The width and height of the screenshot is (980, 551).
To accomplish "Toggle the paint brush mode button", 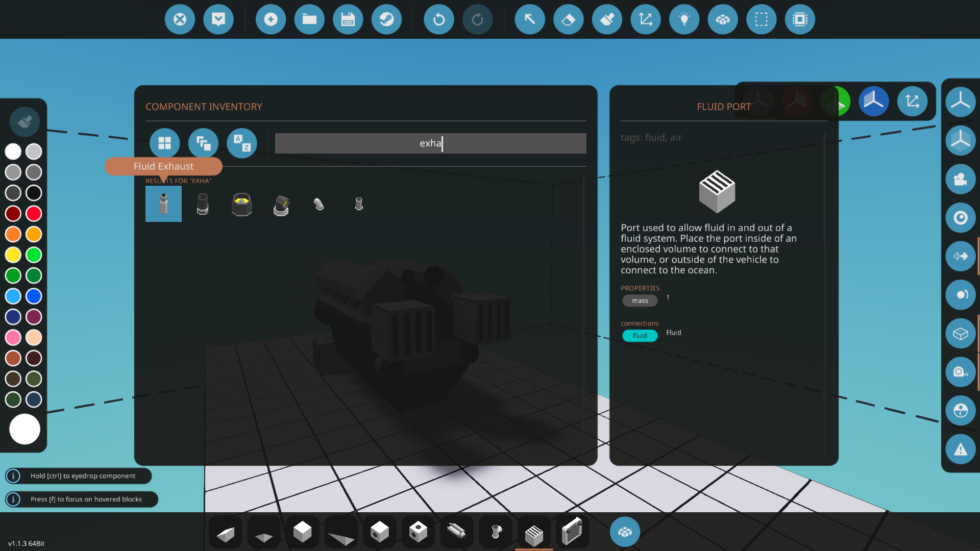I will pos(24,122).
